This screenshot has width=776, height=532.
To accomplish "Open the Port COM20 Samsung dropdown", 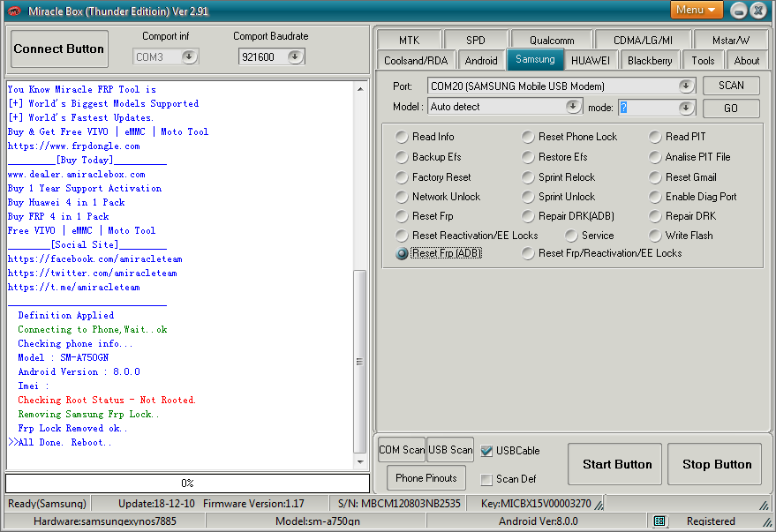I will [685, 86].
